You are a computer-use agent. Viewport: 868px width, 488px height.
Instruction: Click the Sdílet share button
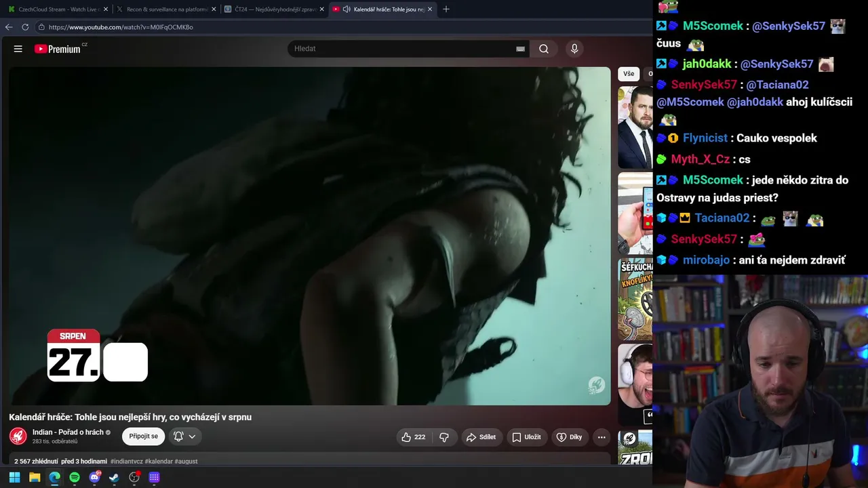(x=481, y=437)
